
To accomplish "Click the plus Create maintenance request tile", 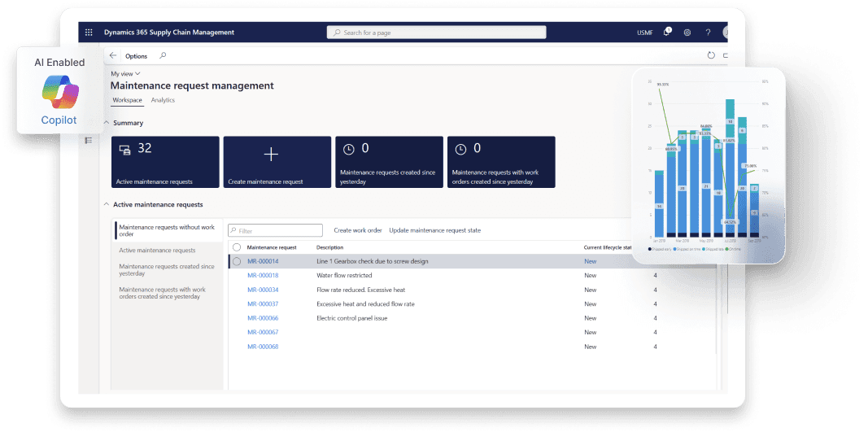I will (x=277, y=162).
